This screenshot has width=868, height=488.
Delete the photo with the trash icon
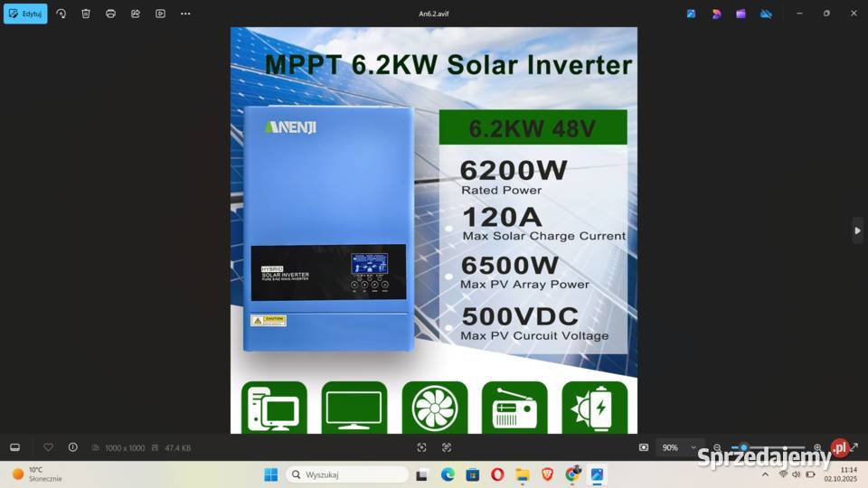click(86, 14)
